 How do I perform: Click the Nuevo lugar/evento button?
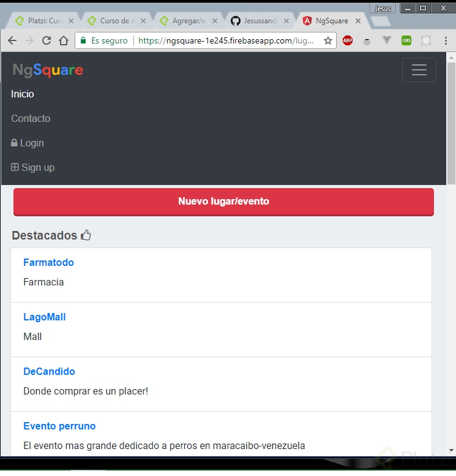(x=223, y=202)
